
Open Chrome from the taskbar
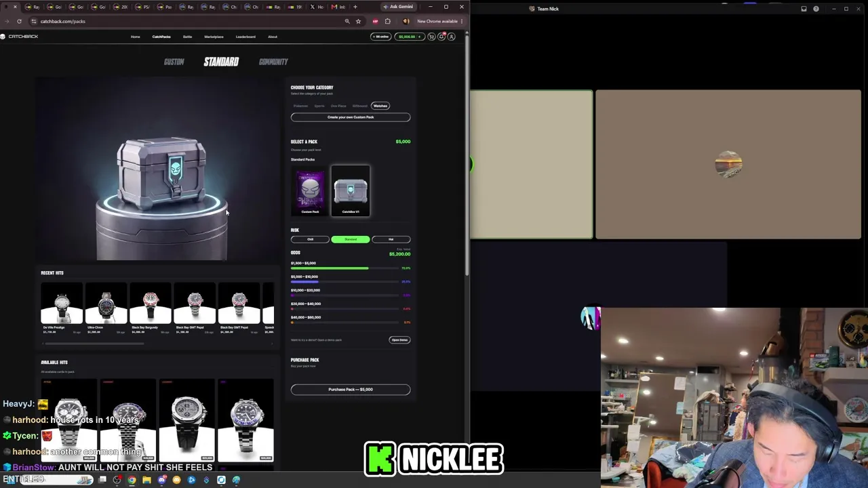click(132, 480)
